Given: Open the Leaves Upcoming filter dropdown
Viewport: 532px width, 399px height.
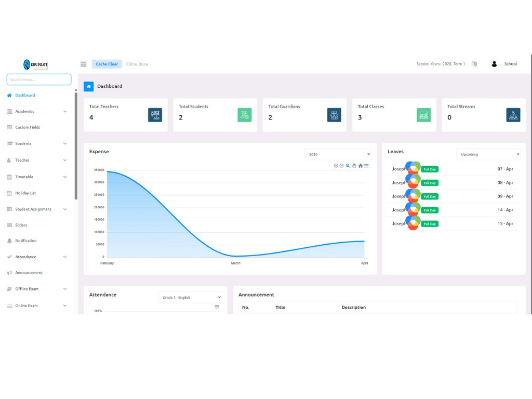Looking at the screenshot, I should (x=488, y=154).
